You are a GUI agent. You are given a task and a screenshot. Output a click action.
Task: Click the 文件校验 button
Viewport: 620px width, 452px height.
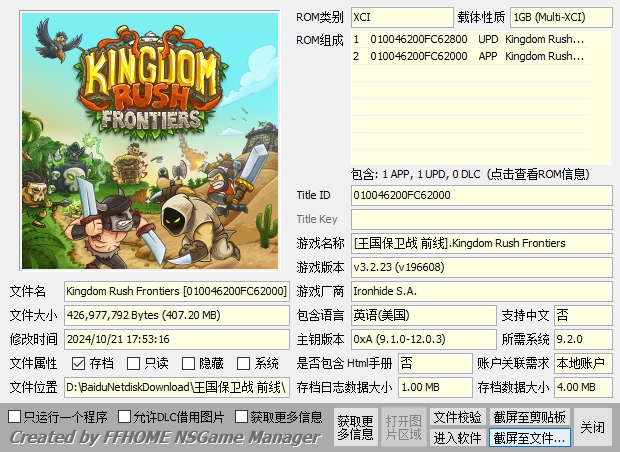coord(457,417)
